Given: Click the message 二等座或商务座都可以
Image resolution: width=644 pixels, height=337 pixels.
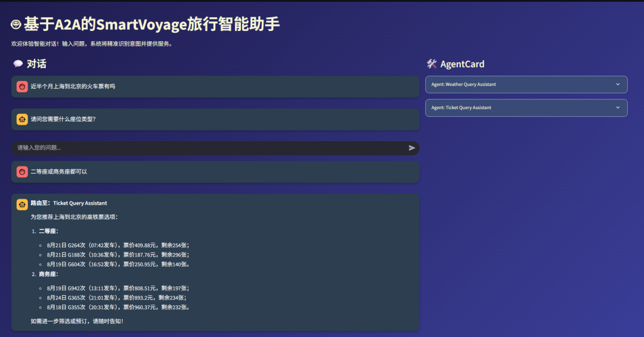Looking at the screenshot, I should point(58,172).
